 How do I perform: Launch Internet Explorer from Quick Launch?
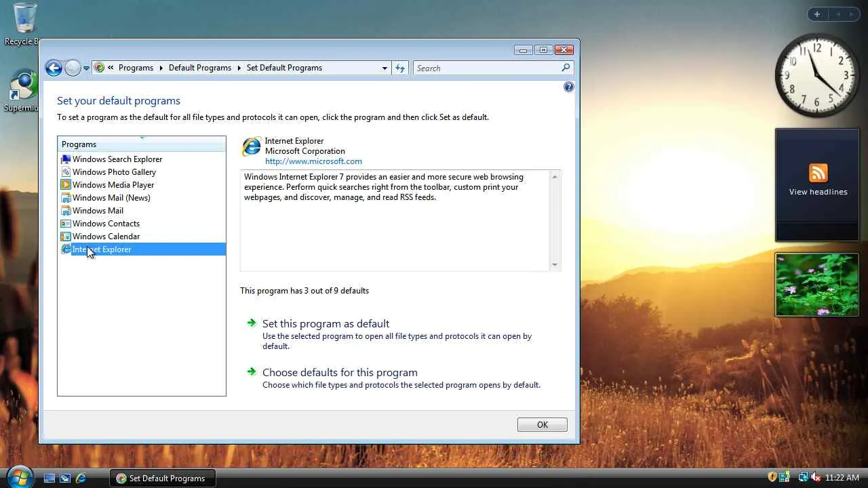coord(81,478)
